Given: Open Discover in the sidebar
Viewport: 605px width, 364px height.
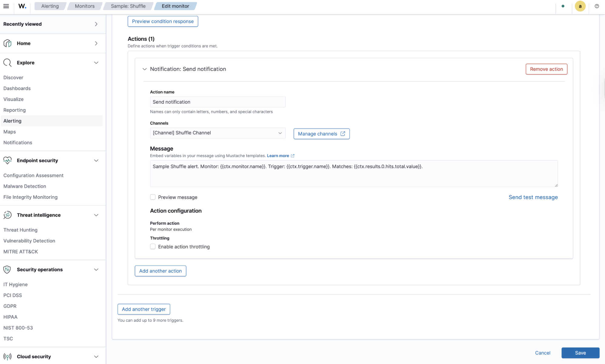Looking at the screenshot, I should (x=13, y=77).
